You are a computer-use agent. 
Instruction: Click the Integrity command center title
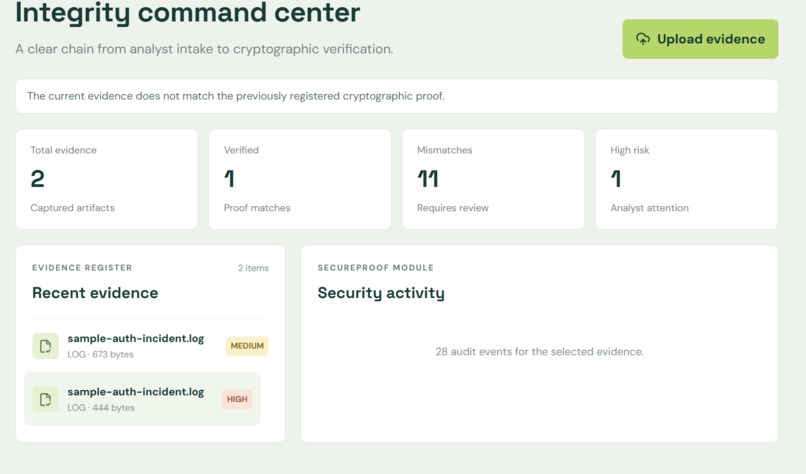(188, 12)
